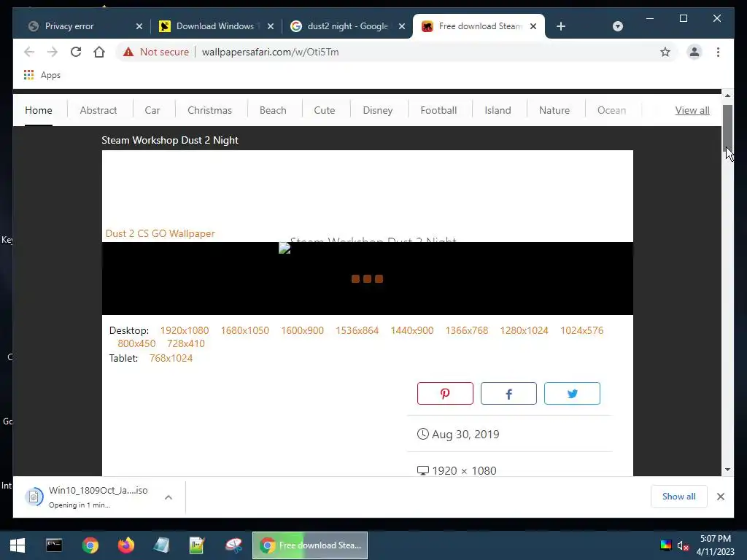Viewport: 747px width, 560px height.
Task: Go to the browser home page icon
Action: (x=99, y=52)
